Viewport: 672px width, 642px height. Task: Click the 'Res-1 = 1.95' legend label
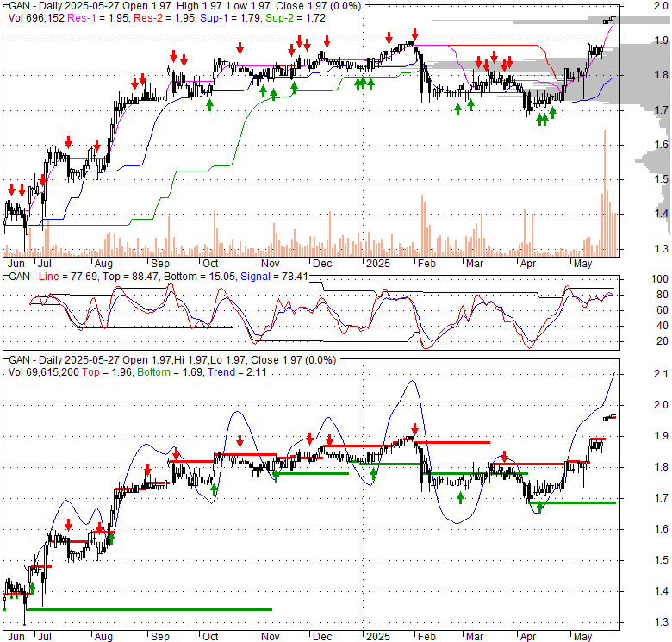coord(98,18)
